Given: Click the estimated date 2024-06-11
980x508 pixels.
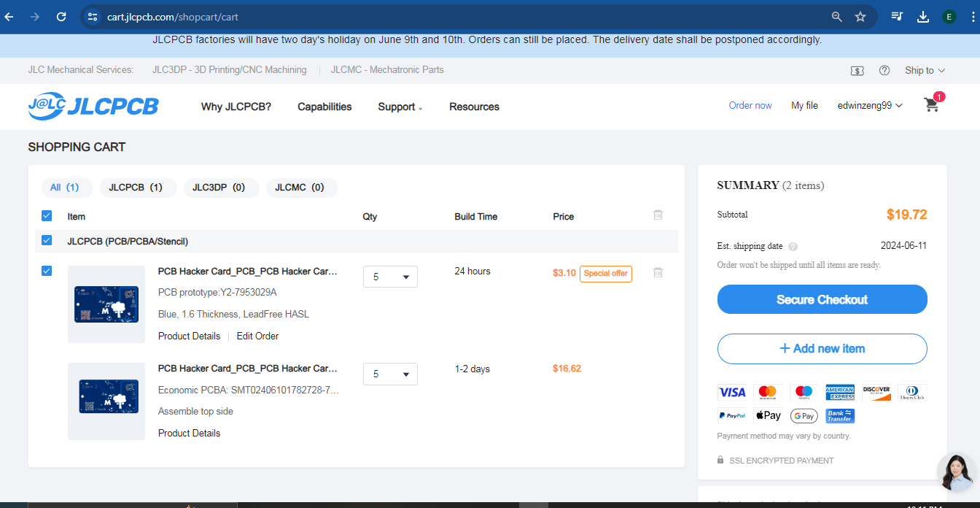Looking at the screenshot, I should 904,246.
